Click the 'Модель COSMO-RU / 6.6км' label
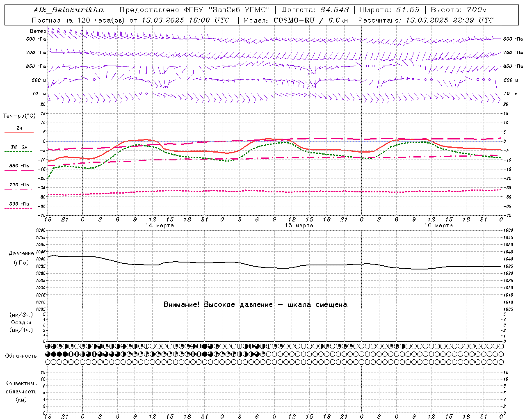Image resolution: width=525 pixels, height=420 pixels. 296,20
